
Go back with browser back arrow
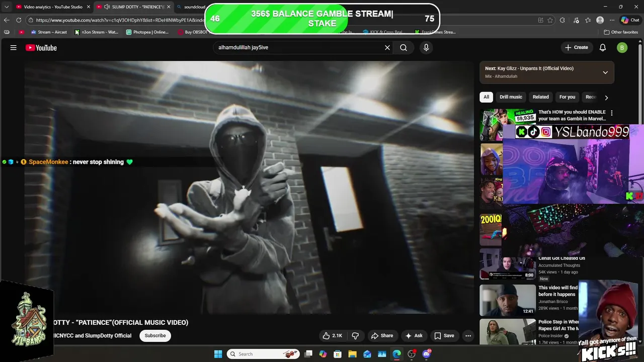coord(7,20)
